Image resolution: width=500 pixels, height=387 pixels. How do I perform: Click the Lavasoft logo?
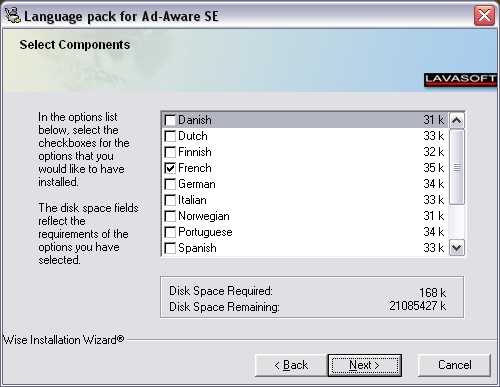coord(460,80)
